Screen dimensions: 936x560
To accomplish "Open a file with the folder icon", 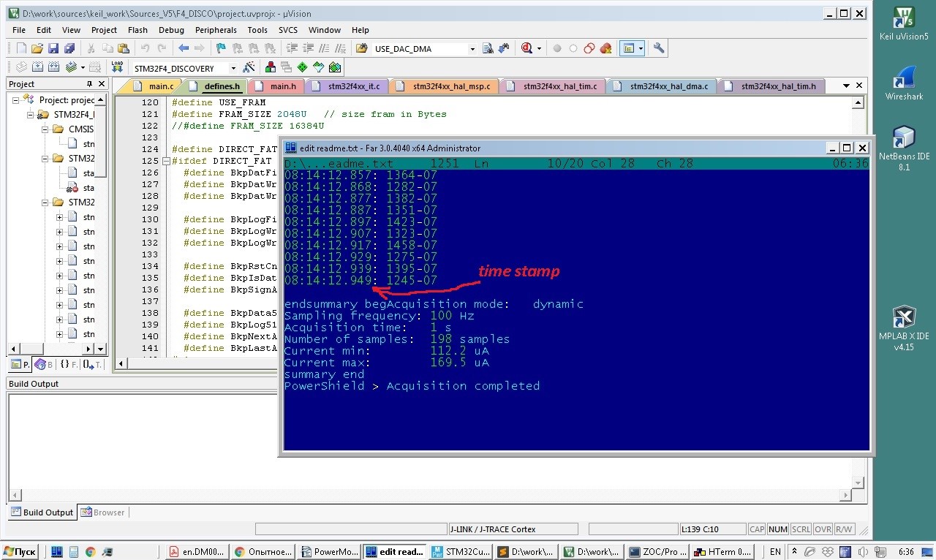I will point(37,48).
